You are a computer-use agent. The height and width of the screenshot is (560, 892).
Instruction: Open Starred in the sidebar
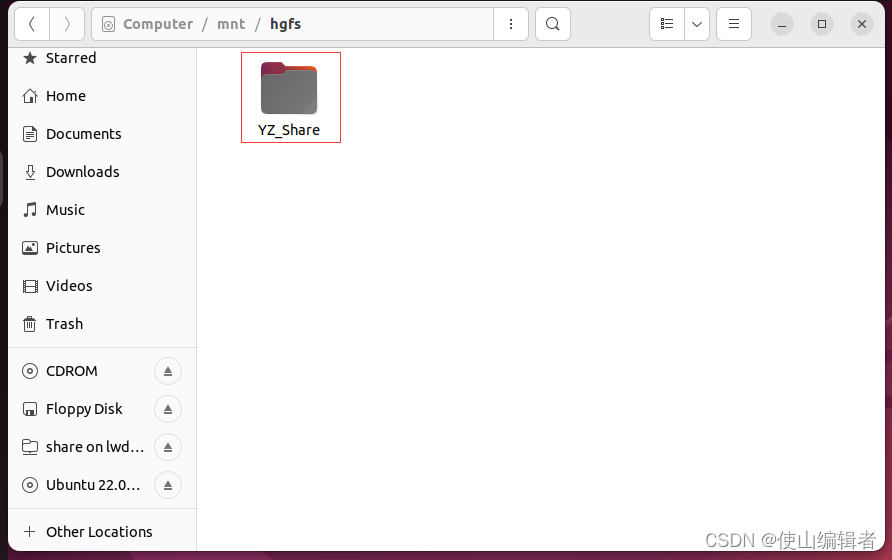pyautogui.click(x=102, y=58)
